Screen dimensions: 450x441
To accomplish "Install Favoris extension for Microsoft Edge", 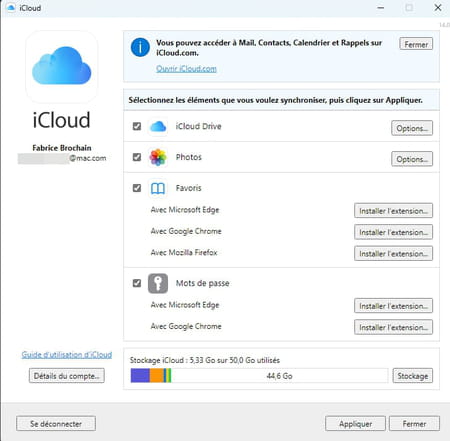I will click(x=393, y=211).
